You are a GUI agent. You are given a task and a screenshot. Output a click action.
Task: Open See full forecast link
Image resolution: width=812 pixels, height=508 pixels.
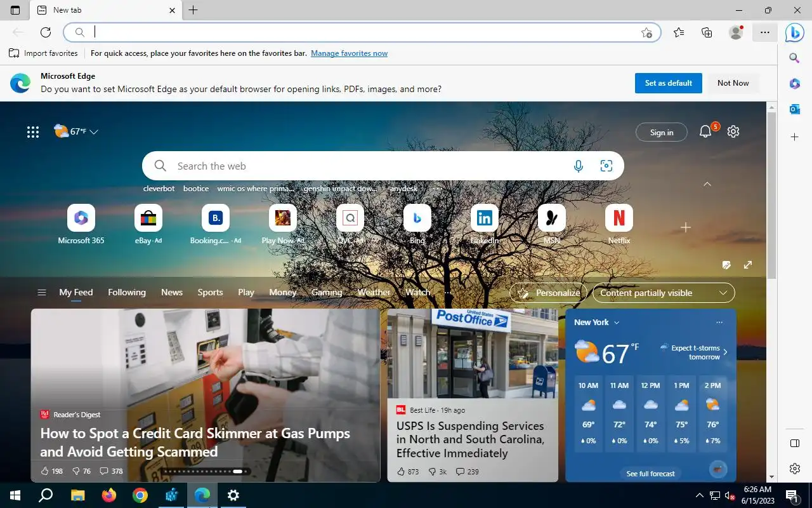650,473
